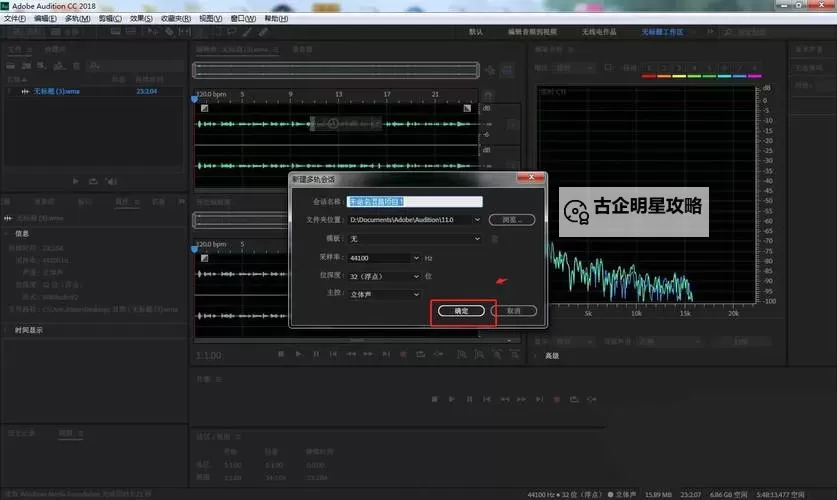Toggle Skip Selection in editor transport

point(438,354)
